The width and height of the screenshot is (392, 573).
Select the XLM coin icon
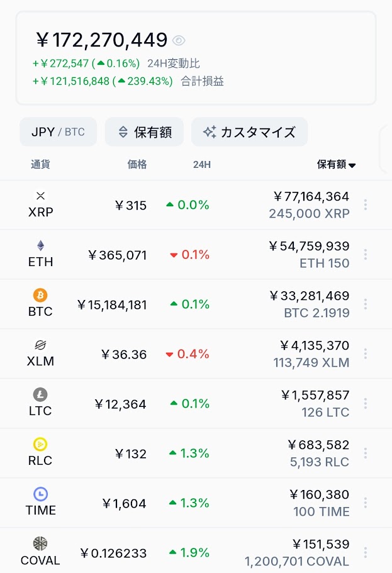click(x=40, y=345)
